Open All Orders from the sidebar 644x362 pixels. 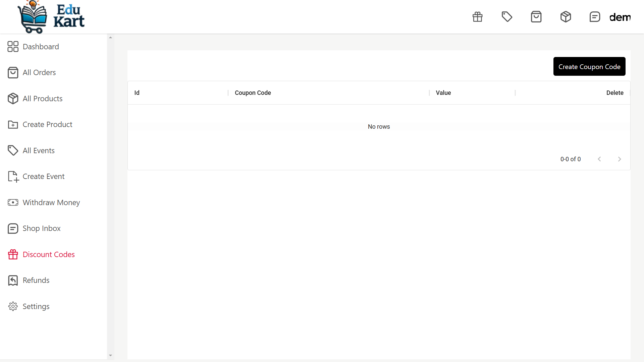pos(39,72)
